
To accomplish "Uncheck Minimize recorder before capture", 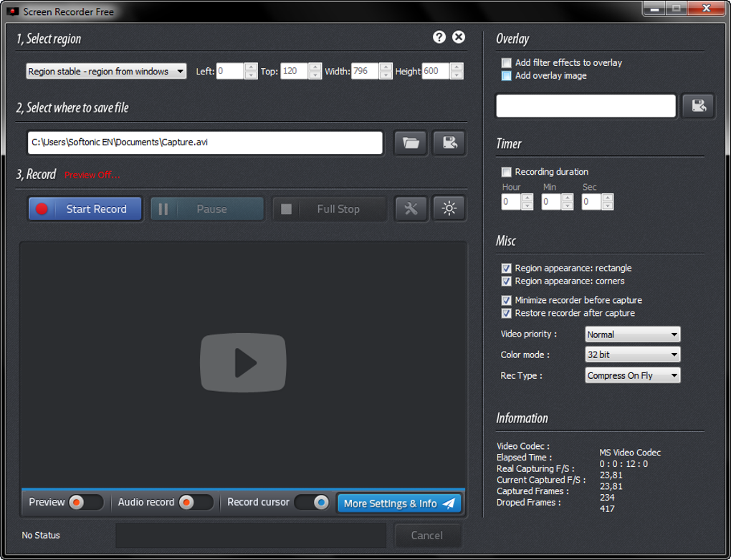I will pos(507,300).
